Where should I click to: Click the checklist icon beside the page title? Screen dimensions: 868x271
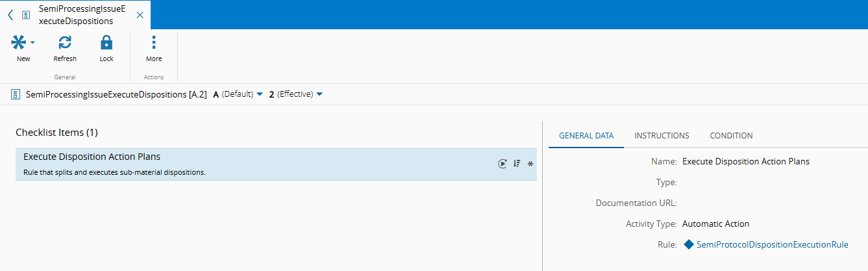click(16, 94)
